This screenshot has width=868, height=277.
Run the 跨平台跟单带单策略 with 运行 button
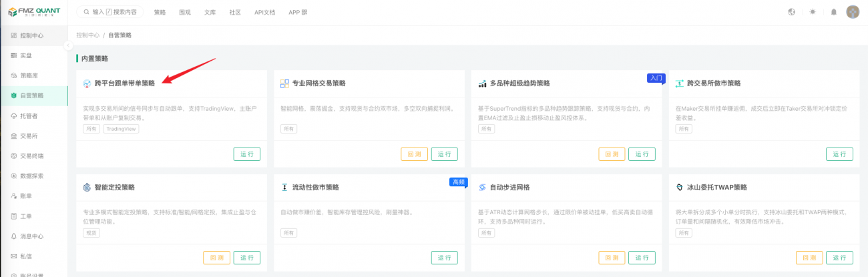pos(246,154)
